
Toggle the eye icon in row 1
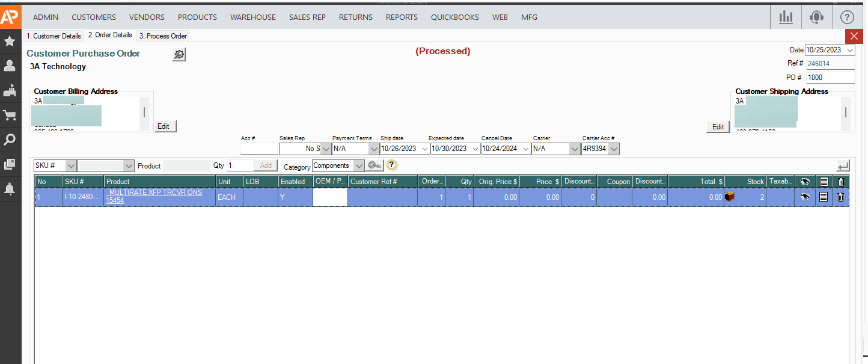[x=805, y=197]
